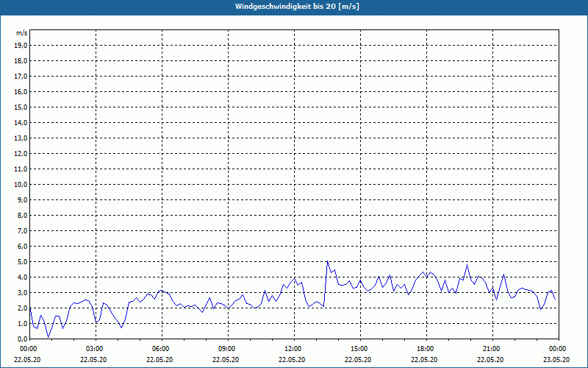
Task: Click the 17,0 y-axis value
Action: pos(21,77)
